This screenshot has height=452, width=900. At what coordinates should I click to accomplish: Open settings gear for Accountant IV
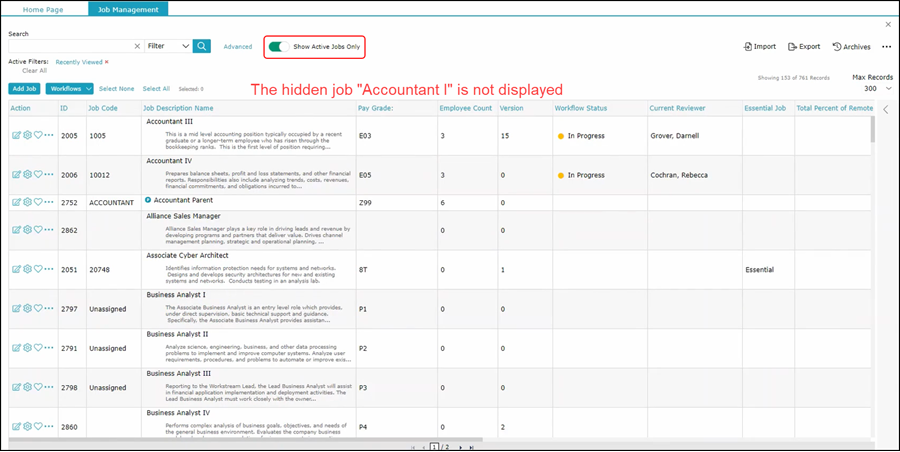[27, 174]
